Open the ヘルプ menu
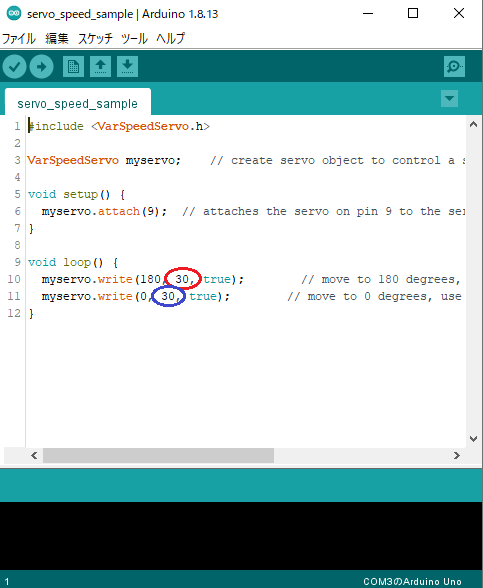The height and width of the screenshot is (588, 483). pos(171,38)
